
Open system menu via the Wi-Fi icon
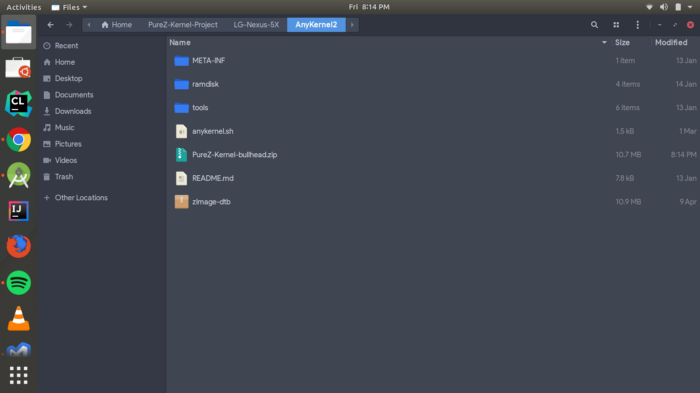pos(649,7)
